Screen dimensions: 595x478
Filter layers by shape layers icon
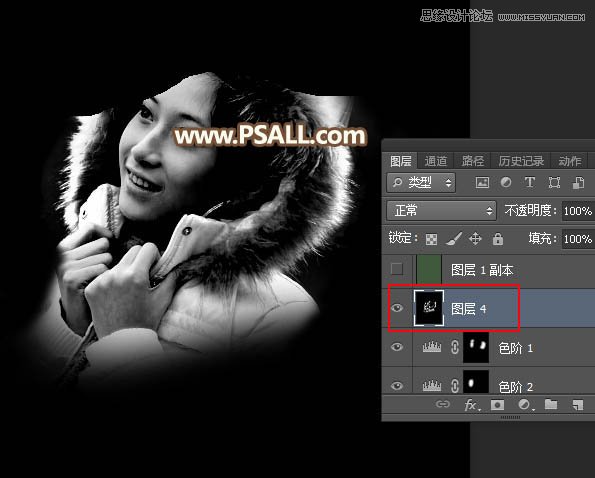(x=554, y=182)
